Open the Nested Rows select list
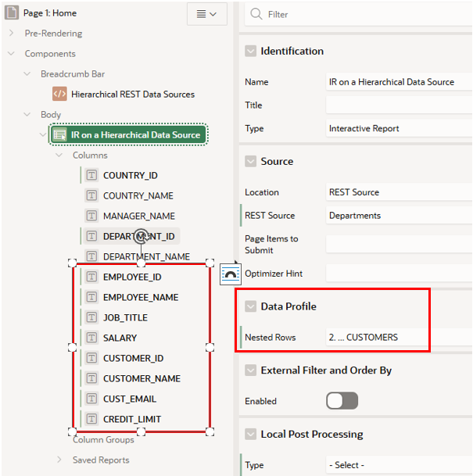 pyautogui.click(x=399, y=337)
